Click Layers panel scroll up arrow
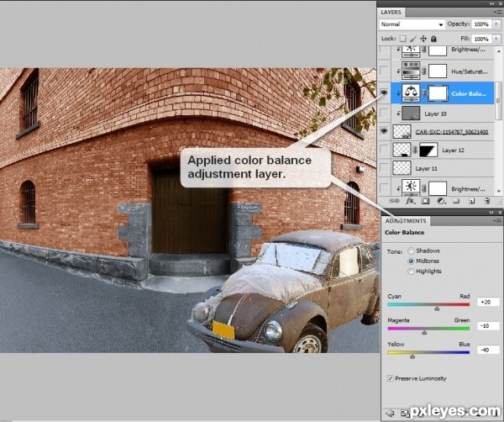 coord(498,50)
